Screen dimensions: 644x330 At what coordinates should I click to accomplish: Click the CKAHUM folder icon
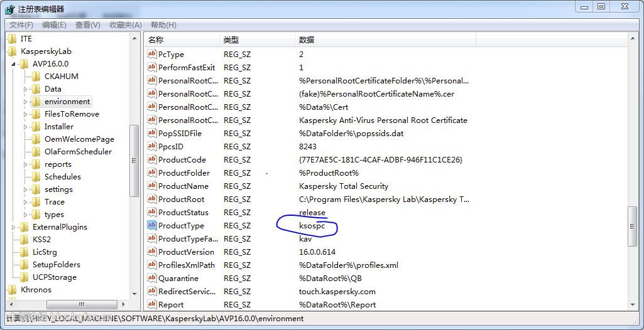pyautogui.click(x=36, y=77)
